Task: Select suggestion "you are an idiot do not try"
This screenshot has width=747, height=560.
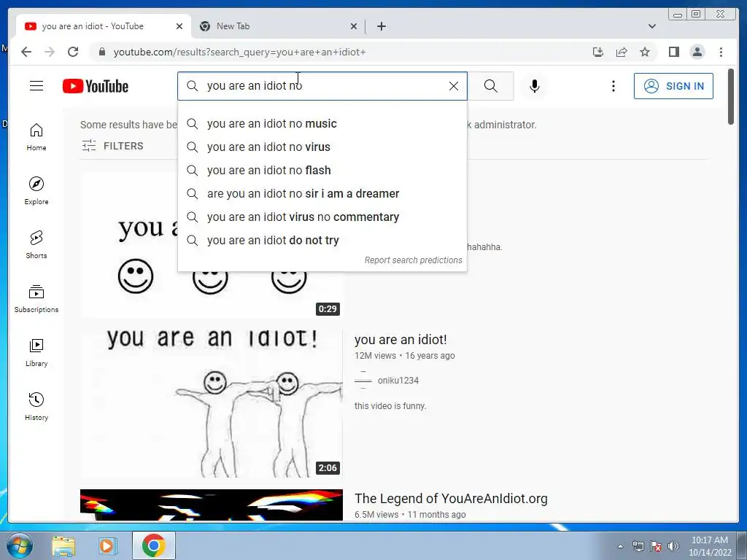Action: pos(322,241)
